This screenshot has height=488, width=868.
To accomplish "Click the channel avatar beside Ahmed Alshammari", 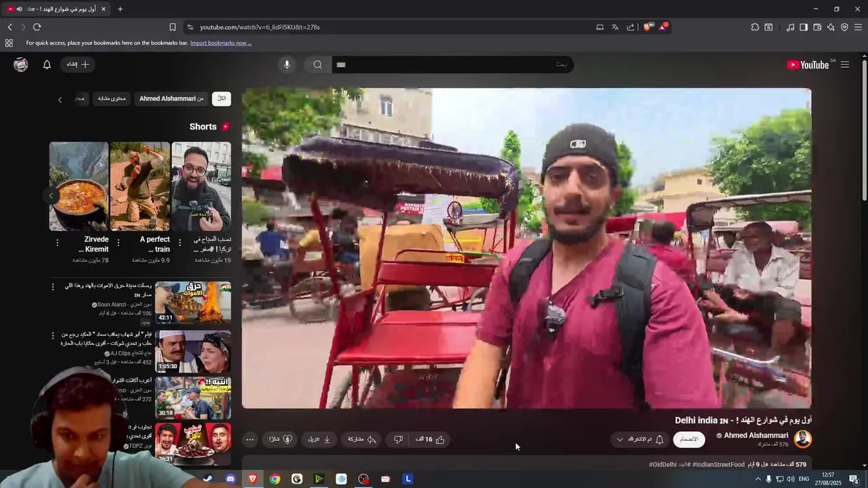I will (803, 439).
